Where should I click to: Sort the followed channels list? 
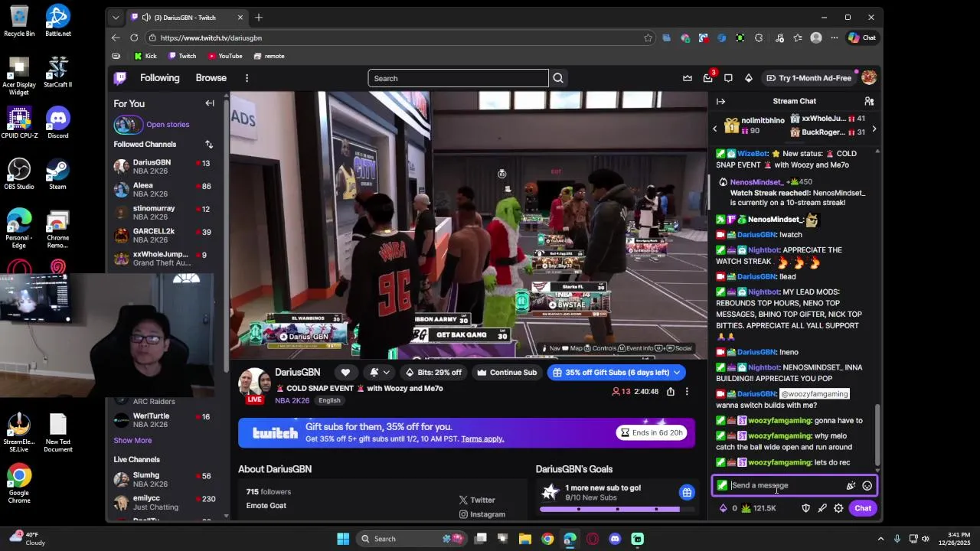(209, 144)
